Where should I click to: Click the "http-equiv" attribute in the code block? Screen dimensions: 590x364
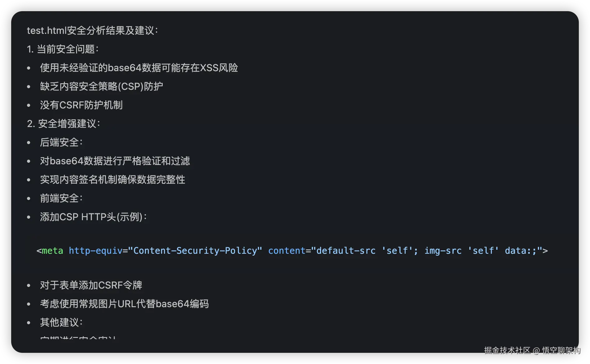pos(96,251)
